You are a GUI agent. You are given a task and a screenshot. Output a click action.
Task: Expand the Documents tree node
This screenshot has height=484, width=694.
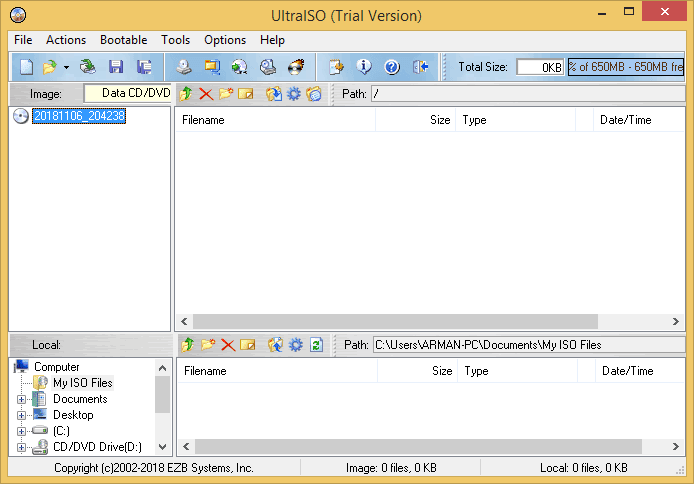(21, 399)
